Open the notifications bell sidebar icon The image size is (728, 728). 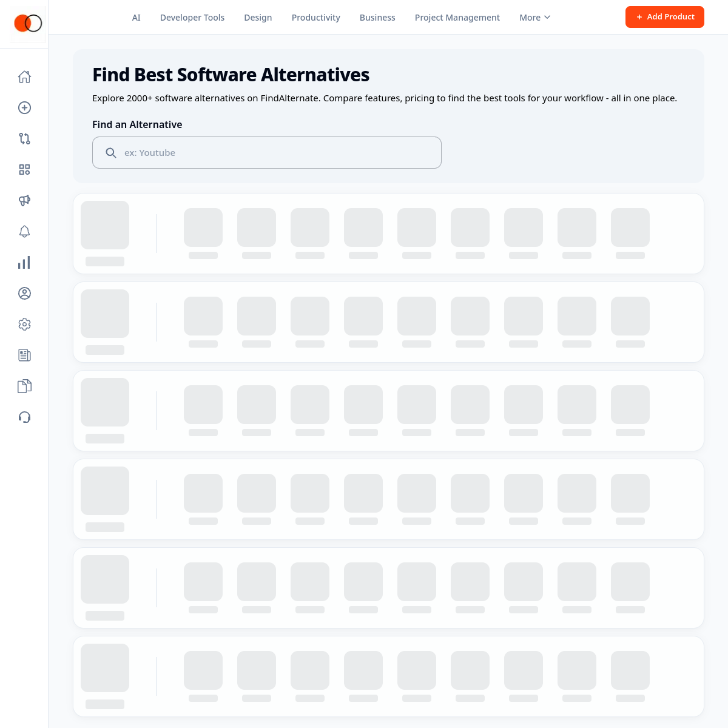point(24,231)
